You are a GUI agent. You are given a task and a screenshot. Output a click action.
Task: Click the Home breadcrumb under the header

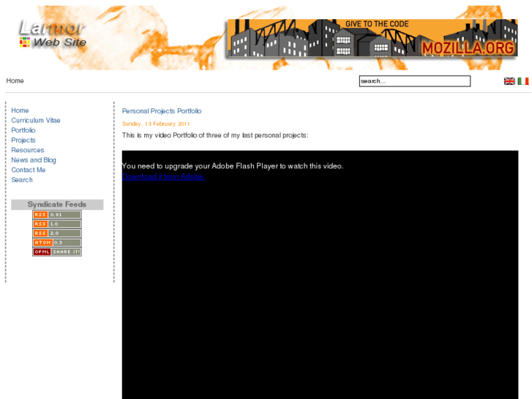(15, 81)
